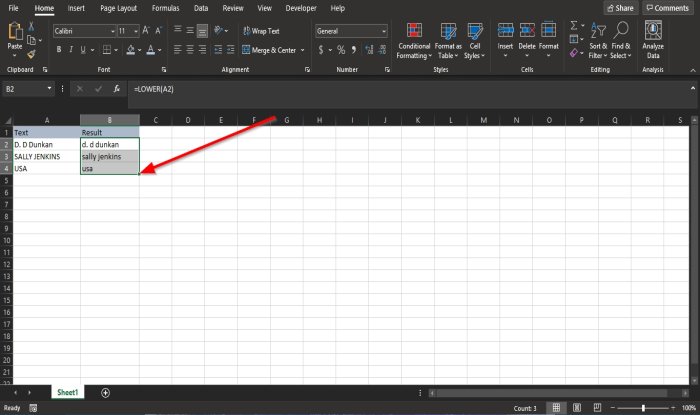
Task: Toggle Underline formatting
Action: 83,50
